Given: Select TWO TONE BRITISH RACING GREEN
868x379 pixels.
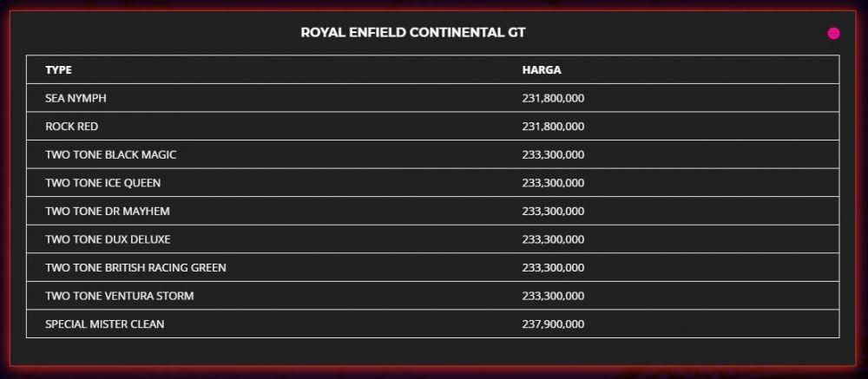Looking at the screenshot, I should pos(135,268).
